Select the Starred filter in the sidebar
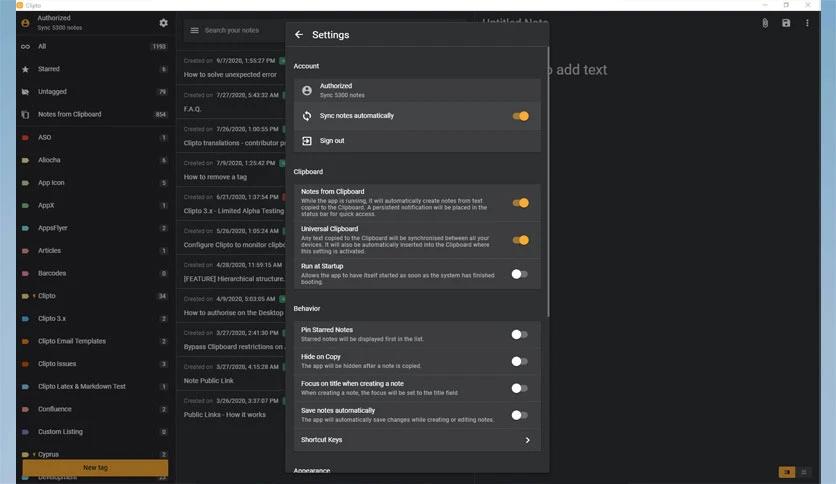 click(48, 69)
